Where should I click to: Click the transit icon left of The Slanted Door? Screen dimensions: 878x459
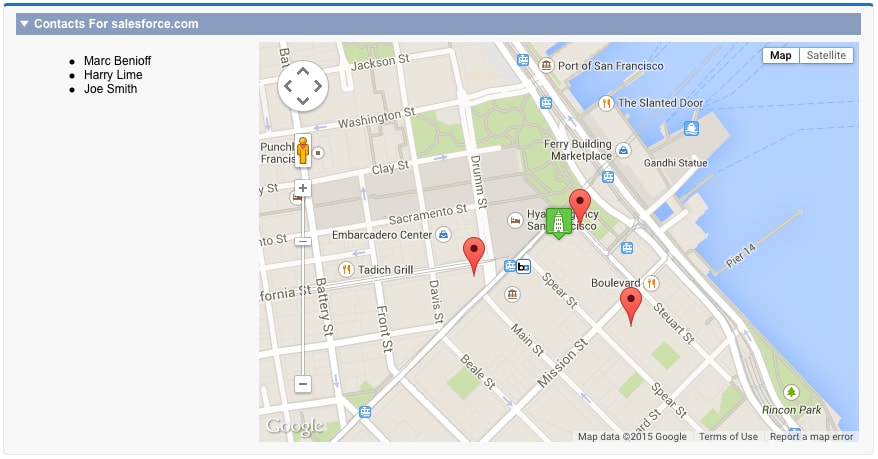(x=546, y=102)
